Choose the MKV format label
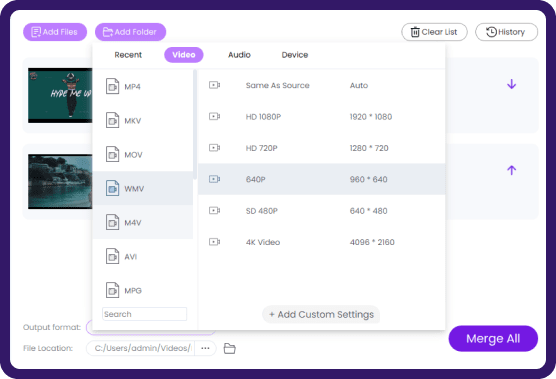Screen dimensions: 556x379 [133, 121]
